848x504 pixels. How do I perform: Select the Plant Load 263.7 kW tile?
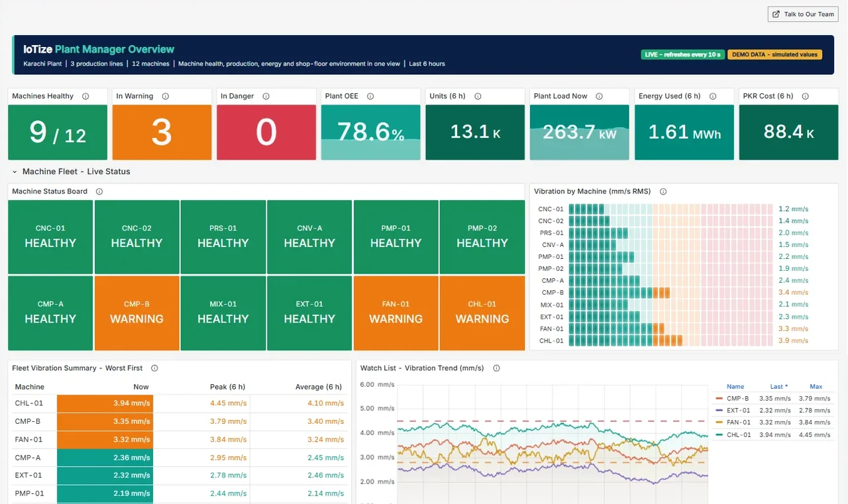(x=580, y=132)
